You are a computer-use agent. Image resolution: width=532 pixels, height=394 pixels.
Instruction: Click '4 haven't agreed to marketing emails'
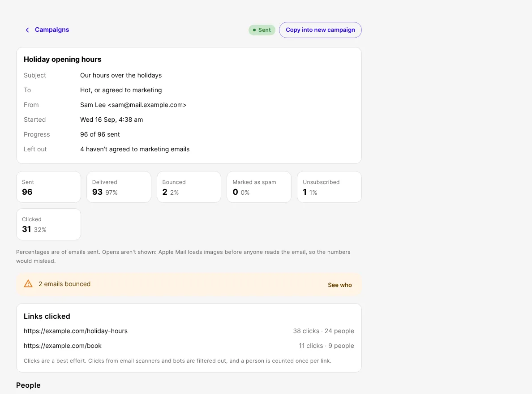(x=135, y=150)
